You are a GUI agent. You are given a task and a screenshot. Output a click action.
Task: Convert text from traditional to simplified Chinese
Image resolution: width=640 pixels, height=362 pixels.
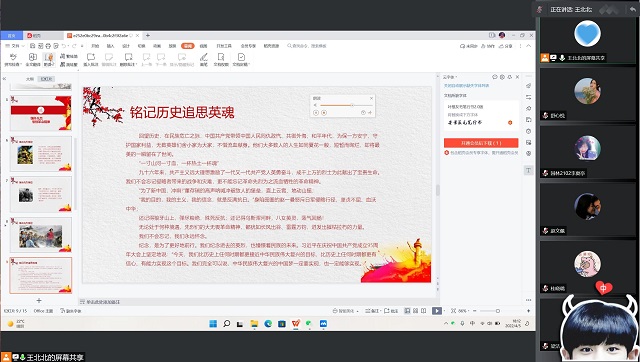[69, 56]
